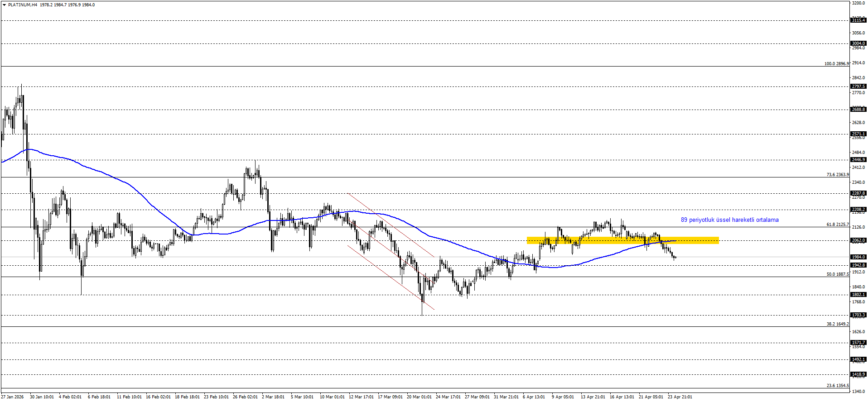Click the 23.6 1354.5 Fibonacci level label
The width and height of the screenshot is (868, 402).
click(x=838, y=386)
